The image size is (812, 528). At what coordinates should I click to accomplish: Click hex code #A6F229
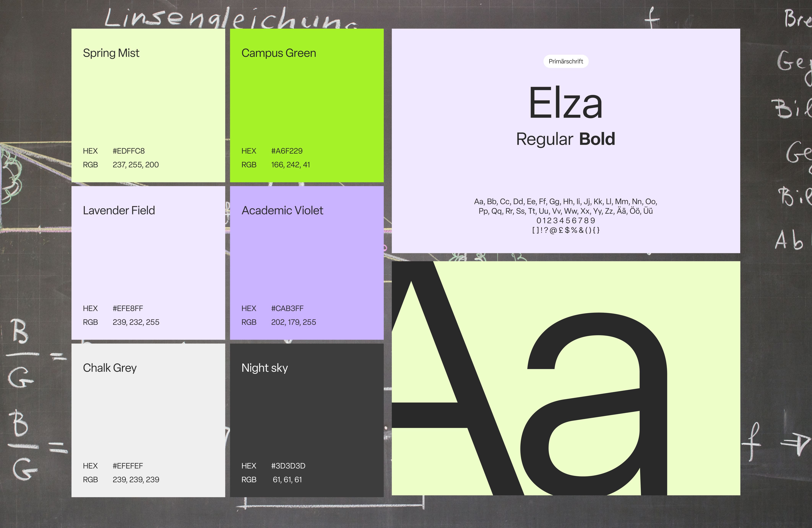pos(287,151)
